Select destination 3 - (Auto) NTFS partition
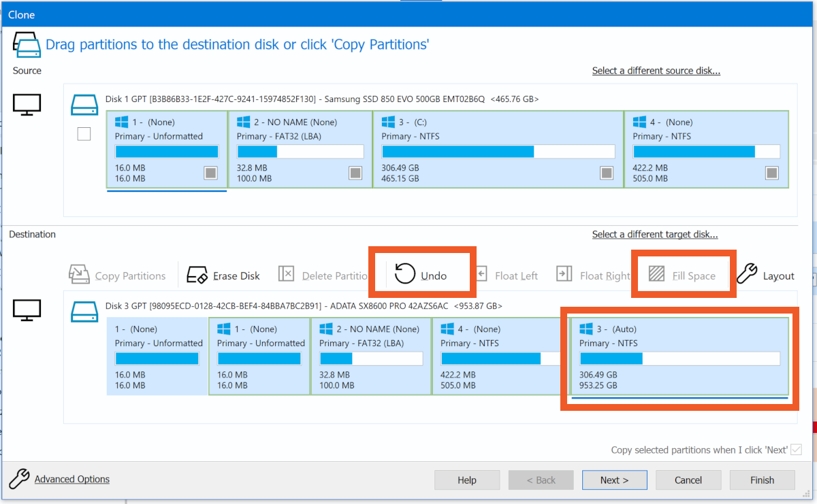Viewport: 817px width, 504px height. [x=679, y=354]
